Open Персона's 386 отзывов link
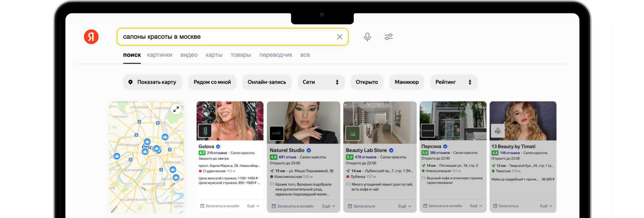Viewport: 644px width, 218px height. coord(440,153)
